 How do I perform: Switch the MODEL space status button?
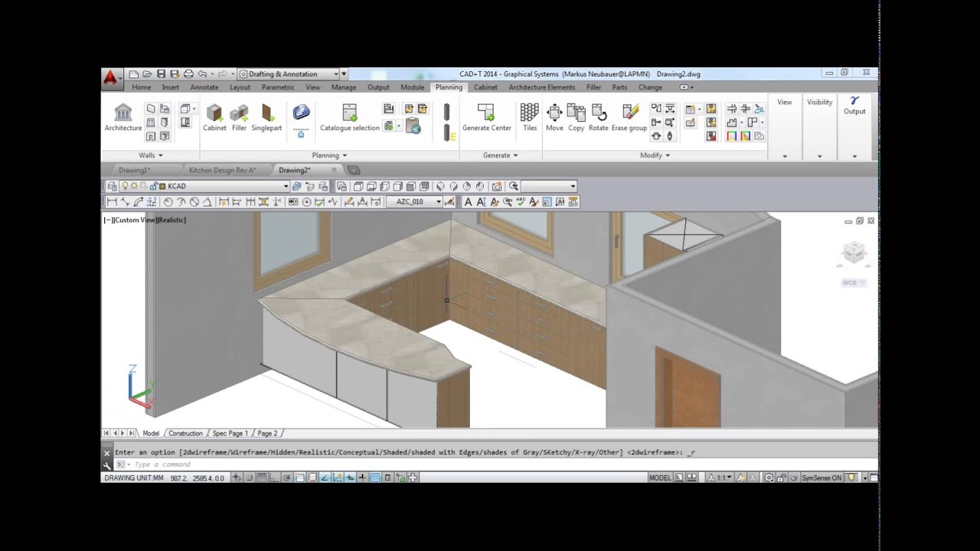tap(659, 478)
